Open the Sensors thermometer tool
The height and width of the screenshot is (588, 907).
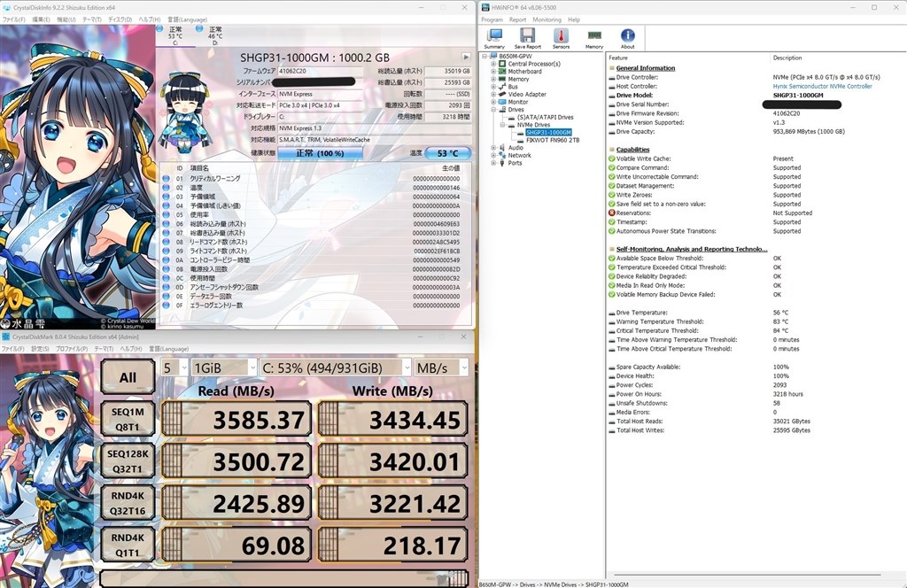click(x=561, y=39)
